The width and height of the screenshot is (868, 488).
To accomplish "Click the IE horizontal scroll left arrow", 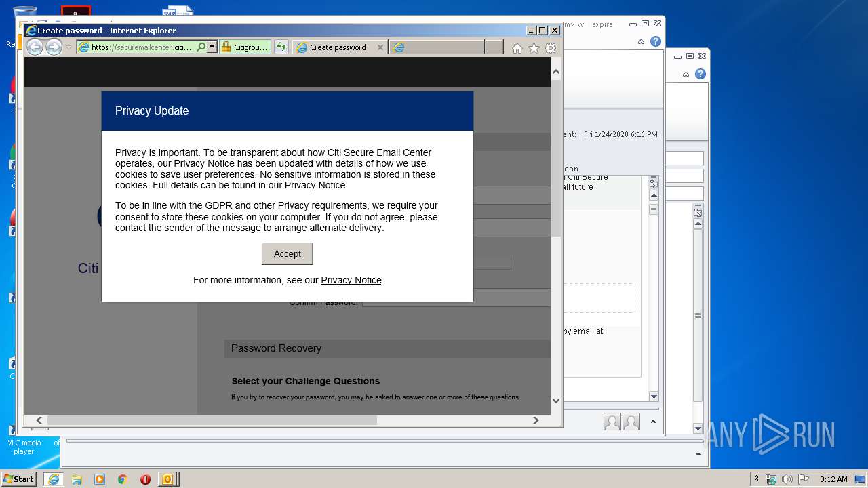I will pos(39,420).
